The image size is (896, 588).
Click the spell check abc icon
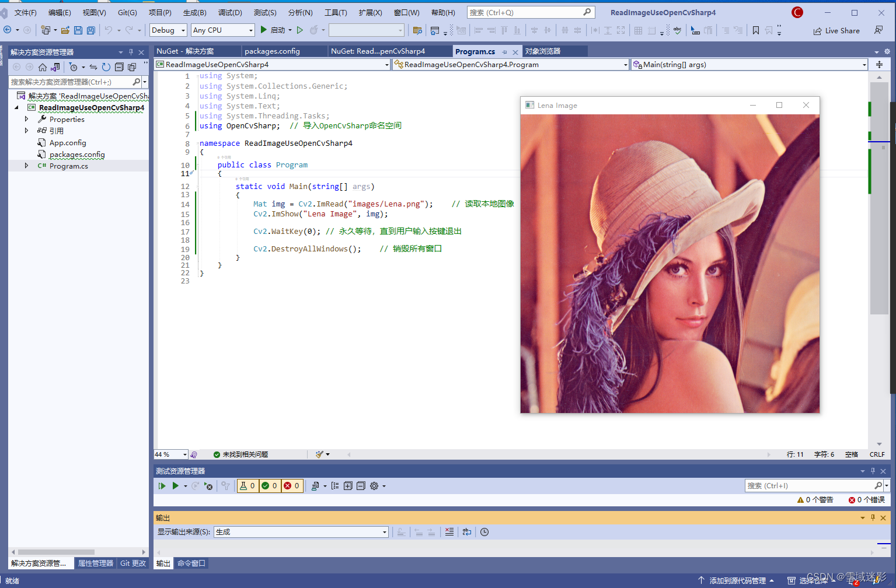pyautogui.click(x=677, y=30)
